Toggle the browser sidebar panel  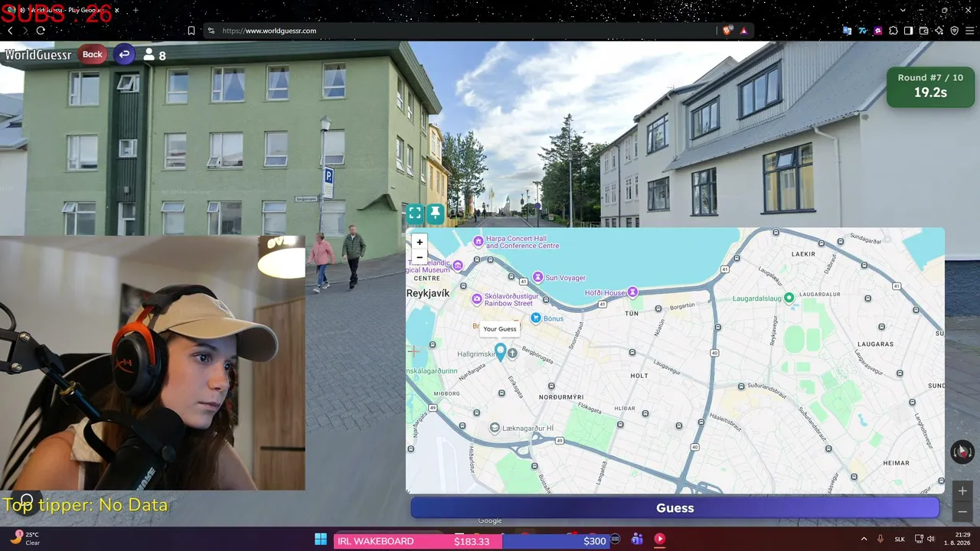[x=908, y=31]
